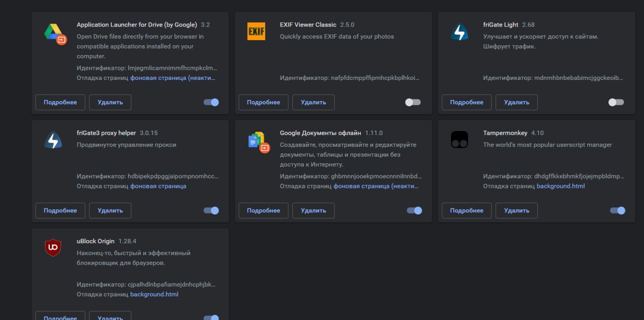Click the EXIF Viewer identifier nafpfdcmppffipmhcpkbplhkoi
Viewport: 644px width, 320px height.
[375, 78]
